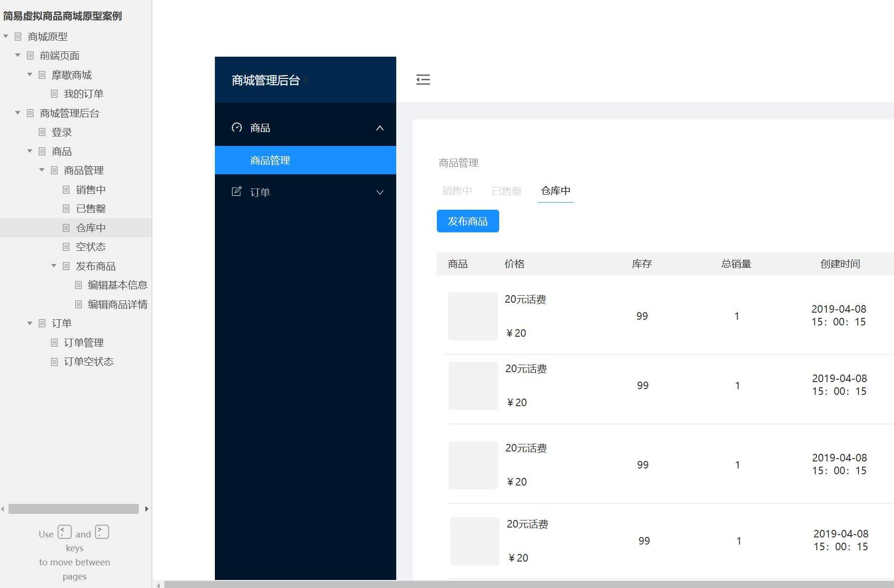Screen dimensions: 894x588
Task: Click the page icon next to 我的订单
Action: (53, 94)
